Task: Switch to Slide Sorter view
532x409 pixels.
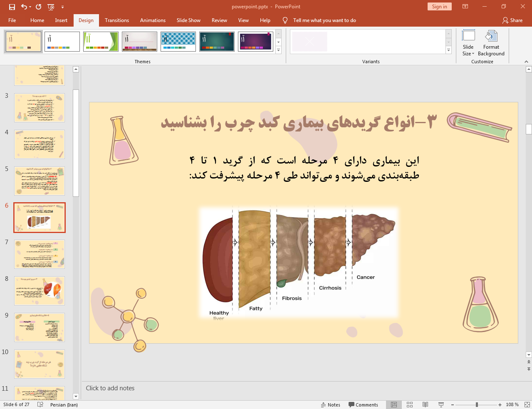Action: (410, 404)
